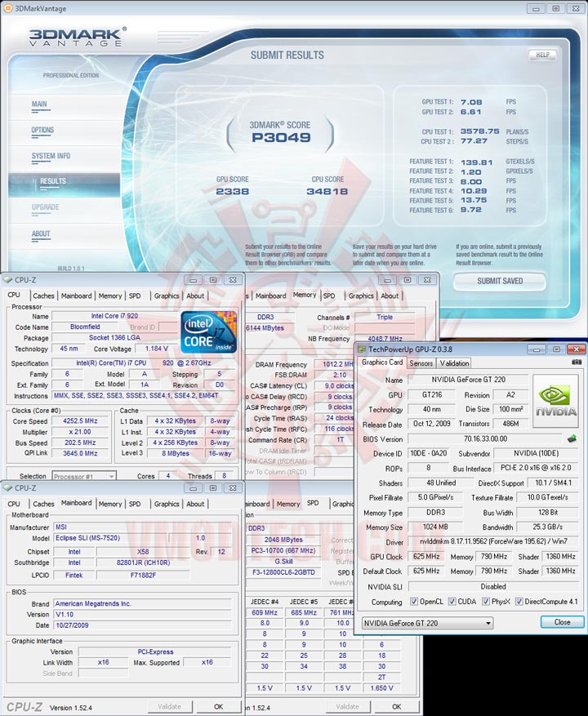Switch to the Validation tab in GPU-Z

pyautogui.click(x=454, y=363)
